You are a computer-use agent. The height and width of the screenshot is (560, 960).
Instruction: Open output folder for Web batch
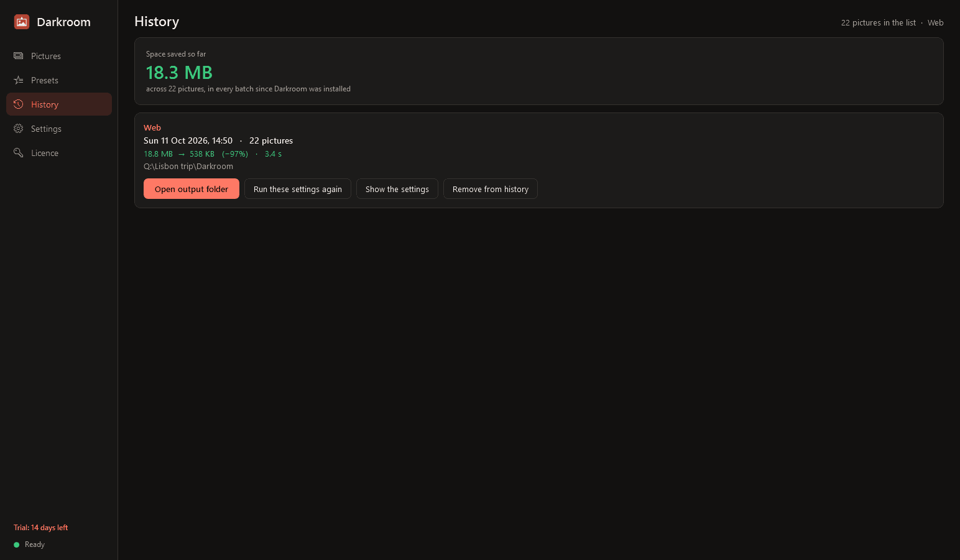[x=192, y=189]
